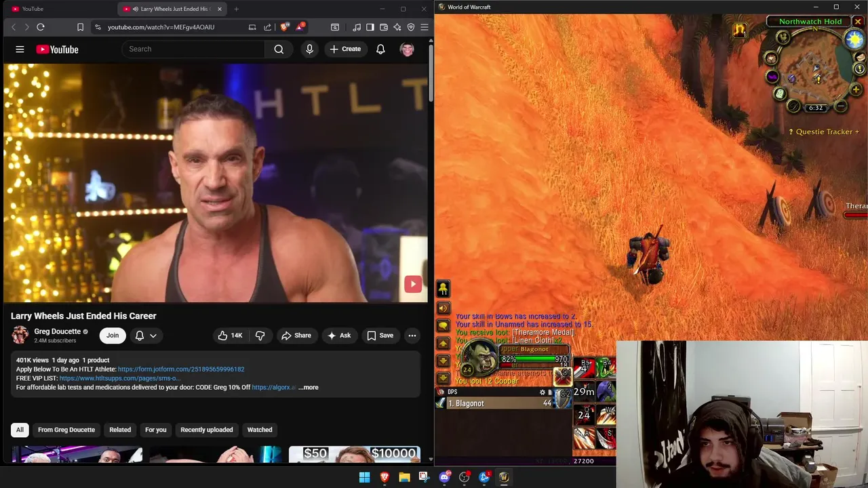Click the WoW chat voice speaker button
The width and height of the screenshot is (868, 488).
pyautogui.click(x=443, y=308)
